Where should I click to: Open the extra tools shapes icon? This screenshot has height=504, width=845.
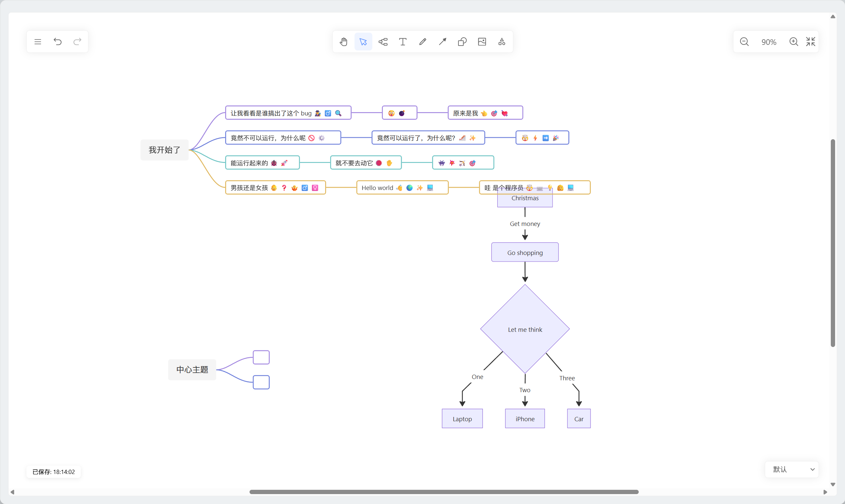[x=501, y=42]
